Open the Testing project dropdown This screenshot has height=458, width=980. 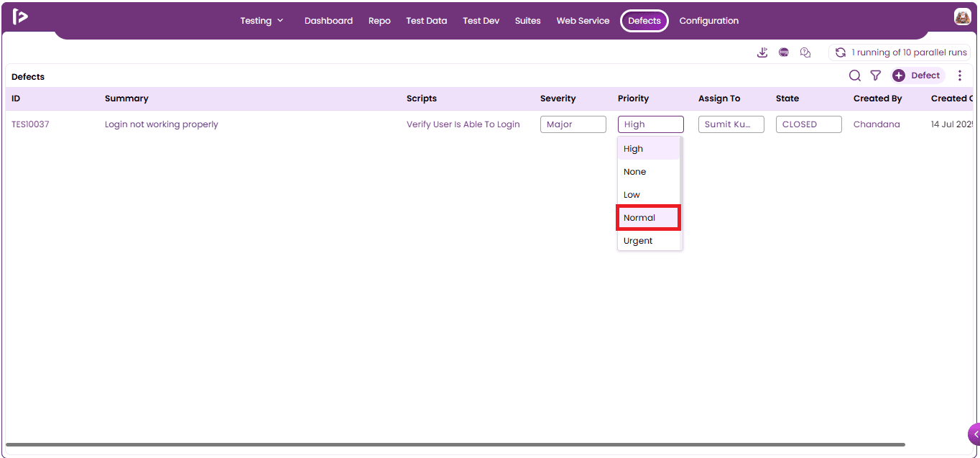(262, 21)
